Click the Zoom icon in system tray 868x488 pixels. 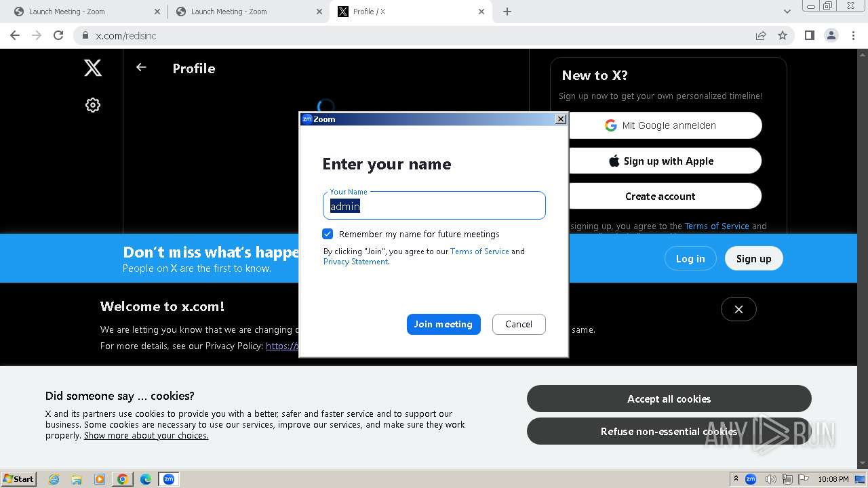pos(751,479)
